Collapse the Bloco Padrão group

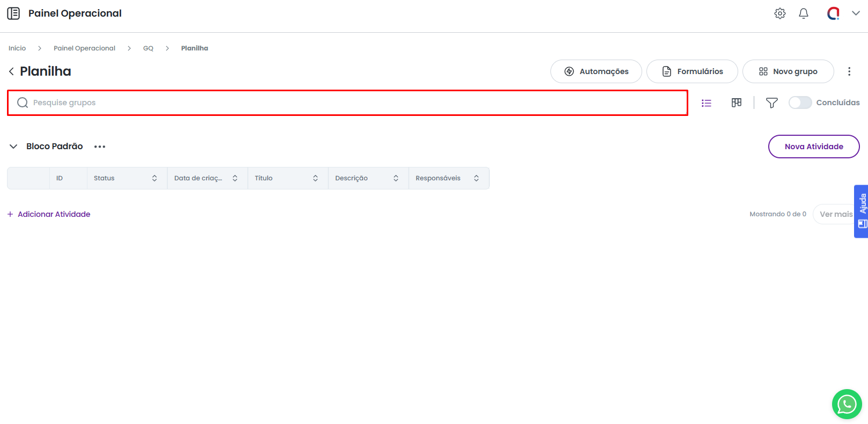click(x=13, y=147)
